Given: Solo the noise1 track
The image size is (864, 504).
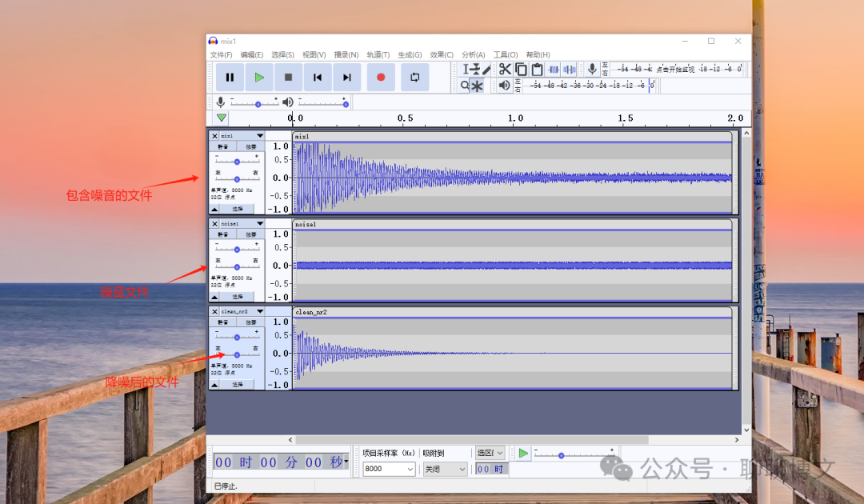Looking at the screenshot, I should (251, 235).
